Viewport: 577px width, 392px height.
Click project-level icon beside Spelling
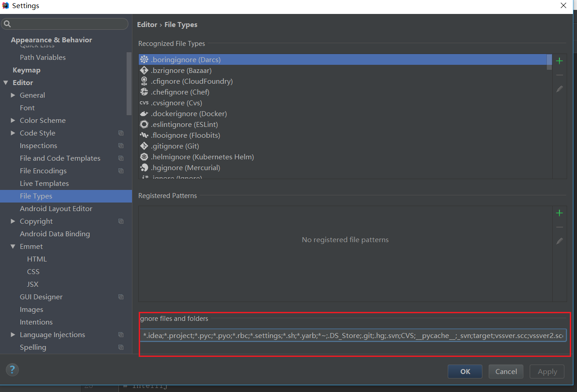point(121,347)
